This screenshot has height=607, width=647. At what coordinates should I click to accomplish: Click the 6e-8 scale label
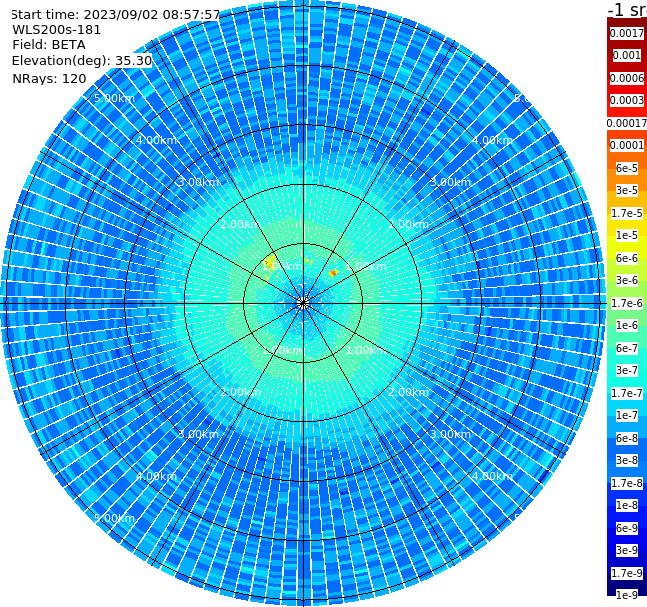click(x=627, y=438)
